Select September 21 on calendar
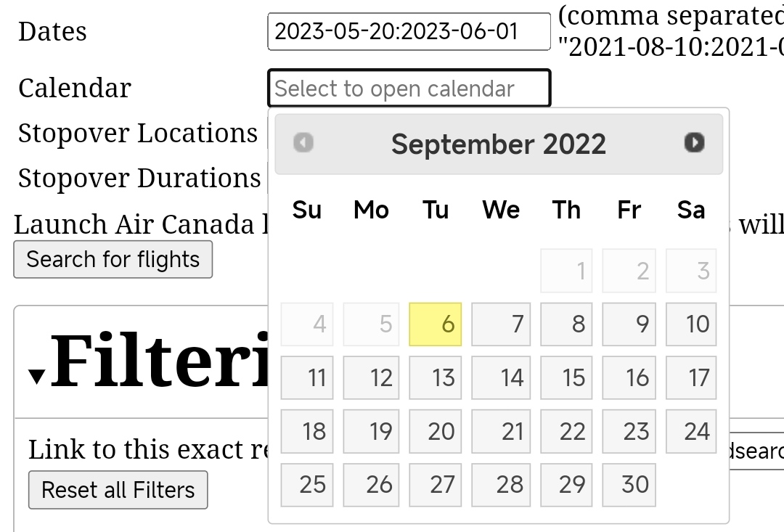Image resolution: width=784 pixels, height=532 pixels. (501, 431)
